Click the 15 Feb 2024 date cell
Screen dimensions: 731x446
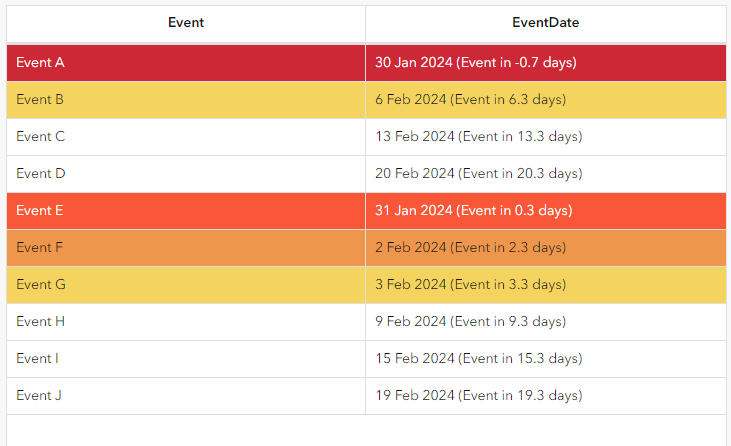(478, 359)
